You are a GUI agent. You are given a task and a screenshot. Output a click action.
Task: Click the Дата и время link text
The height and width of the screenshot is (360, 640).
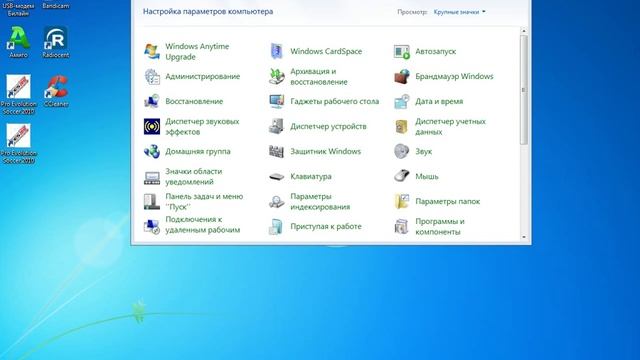pos(439,101)
